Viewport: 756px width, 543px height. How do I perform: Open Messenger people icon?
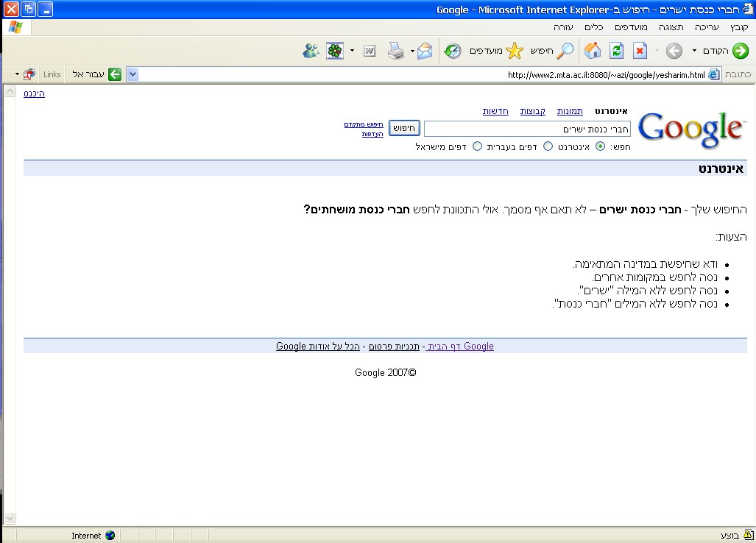click(x=311, y=51)
